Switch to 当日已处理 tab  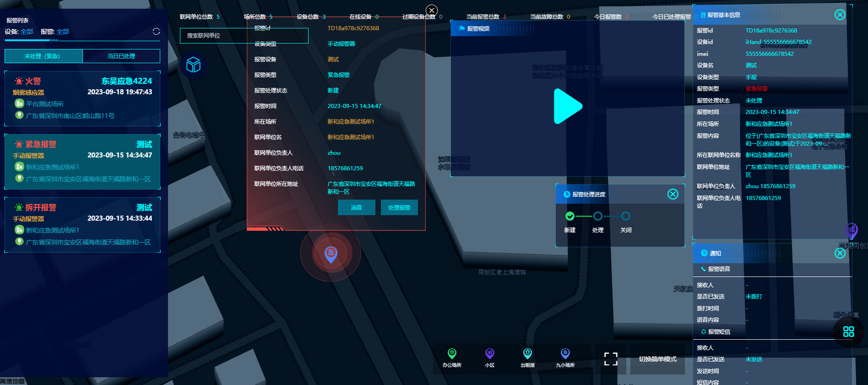coord(121,56)
